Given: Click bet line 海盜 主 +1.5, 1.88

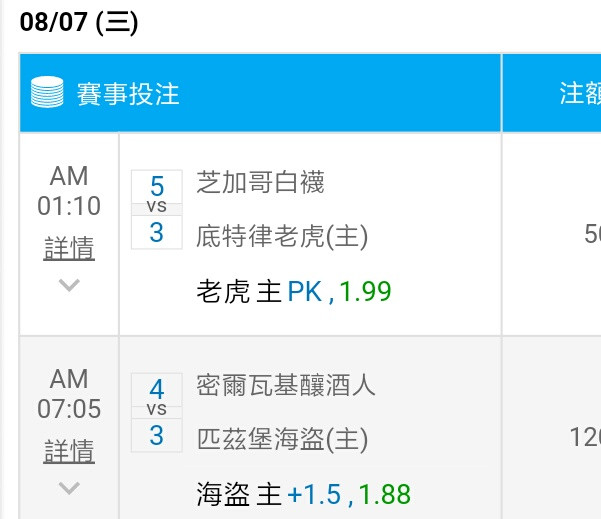Looking at the screenshot, I should pos(304,494).
